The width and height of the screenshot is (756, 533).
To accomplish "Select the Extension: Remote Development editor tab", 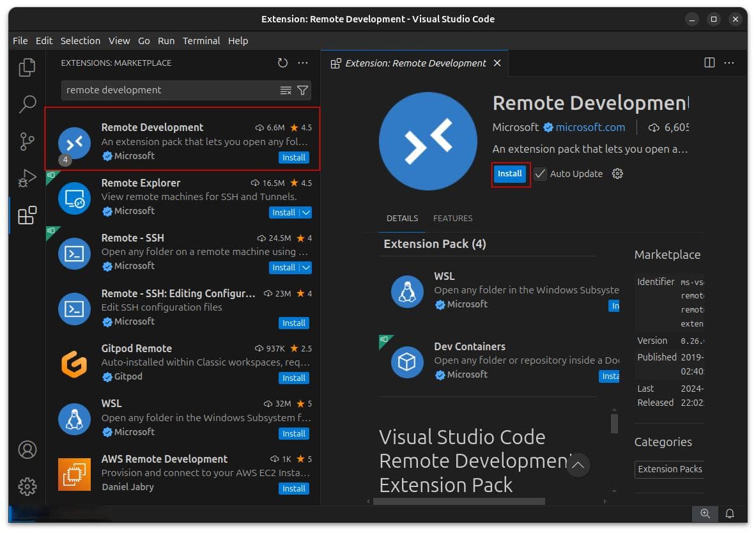I will coord(415,63).
